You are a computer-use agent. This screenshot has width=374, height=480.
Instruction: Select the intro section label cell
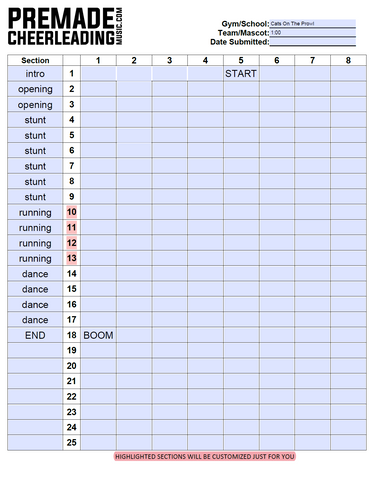coord(35,73)
